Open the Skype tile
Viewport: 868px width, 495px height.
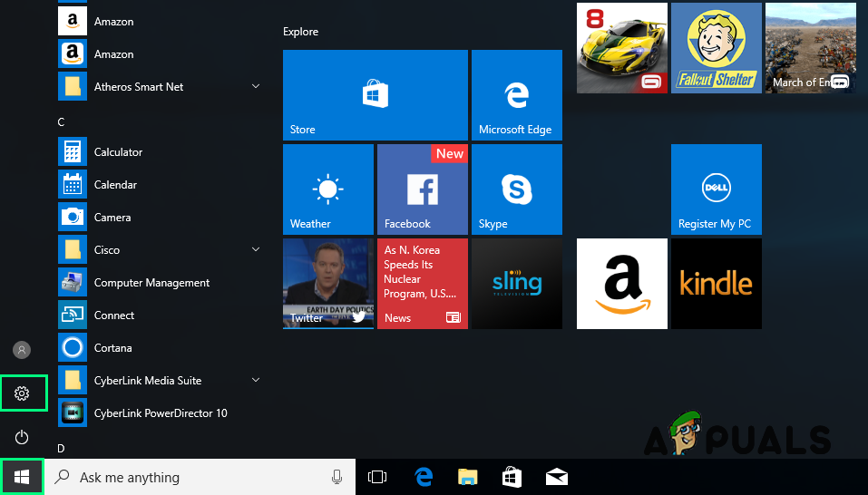pyautogui.click(x=516, y=189)
